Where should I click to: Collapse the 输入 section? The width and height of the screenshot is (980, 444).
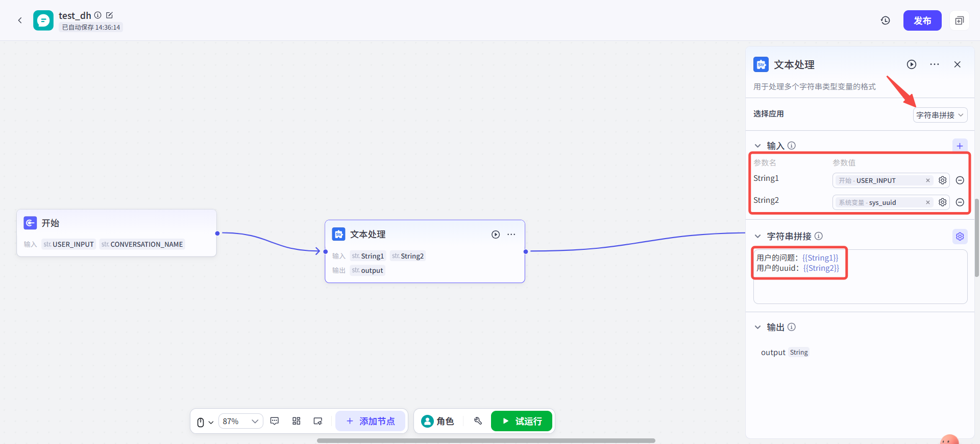tap(758, 146)
